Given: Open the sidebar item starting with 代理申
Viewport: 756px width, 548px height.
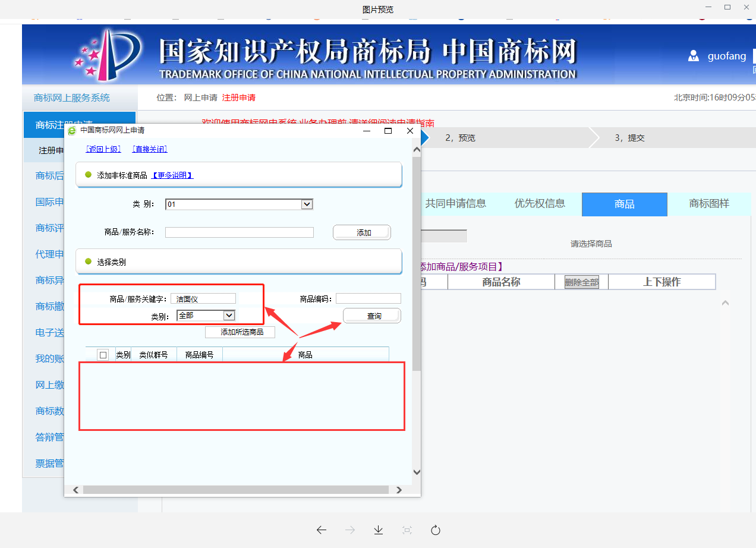Looking at the screenshot, I should pos(50,254).
